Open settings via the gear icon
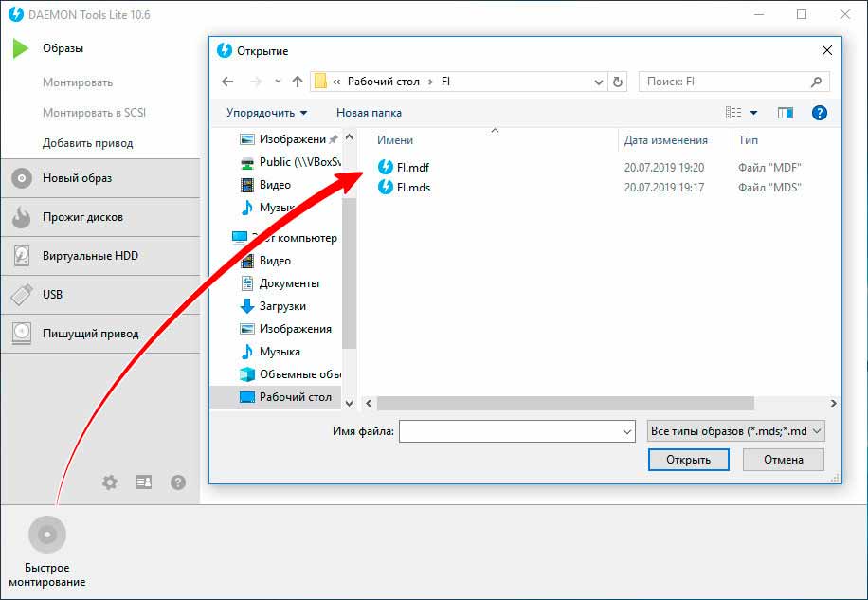The image size is (868, 600). (x=110, y=482)
